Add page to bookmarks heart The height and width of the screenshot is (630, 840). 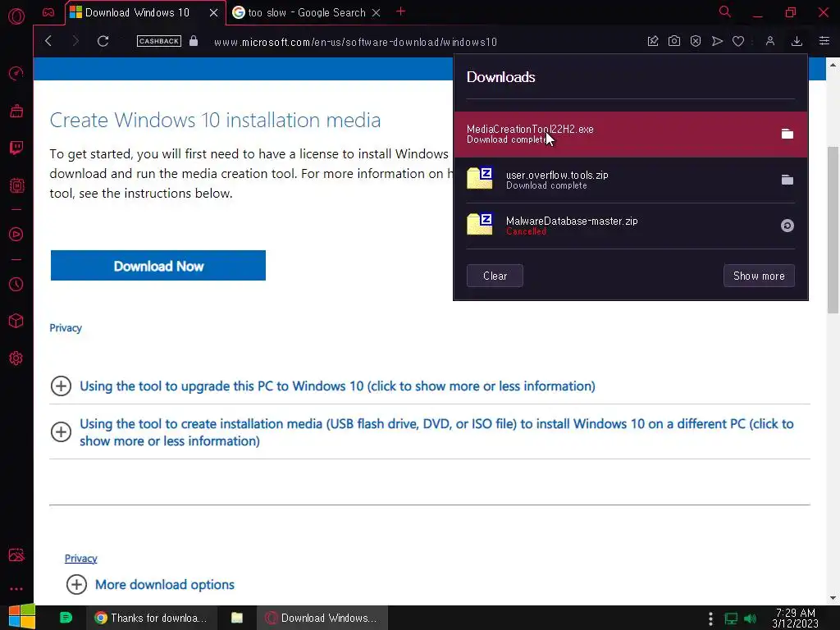[x=738, y=41]
